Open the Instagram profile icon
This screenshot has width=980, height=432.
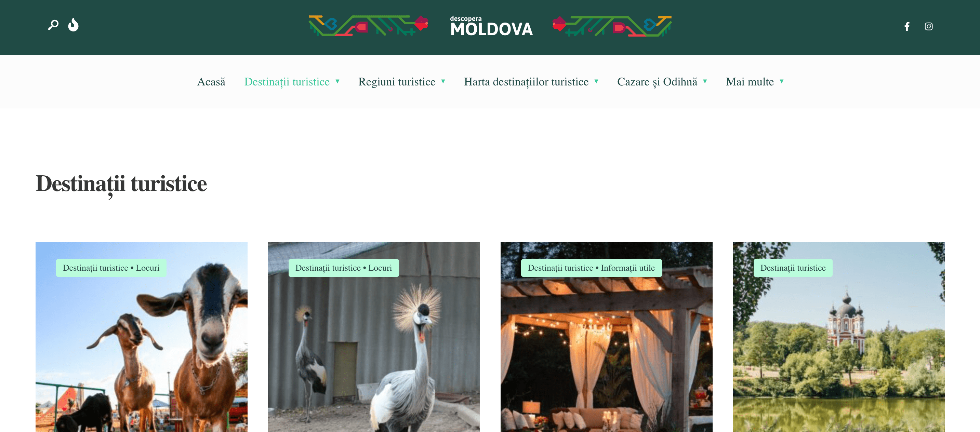(929, 26)
